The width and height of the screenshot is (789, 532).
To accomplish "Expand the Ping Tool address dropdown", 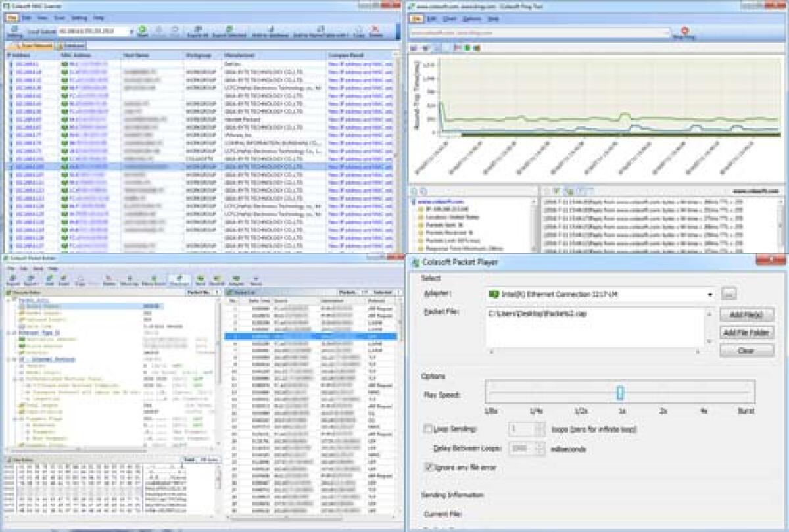I will [666, 32].
